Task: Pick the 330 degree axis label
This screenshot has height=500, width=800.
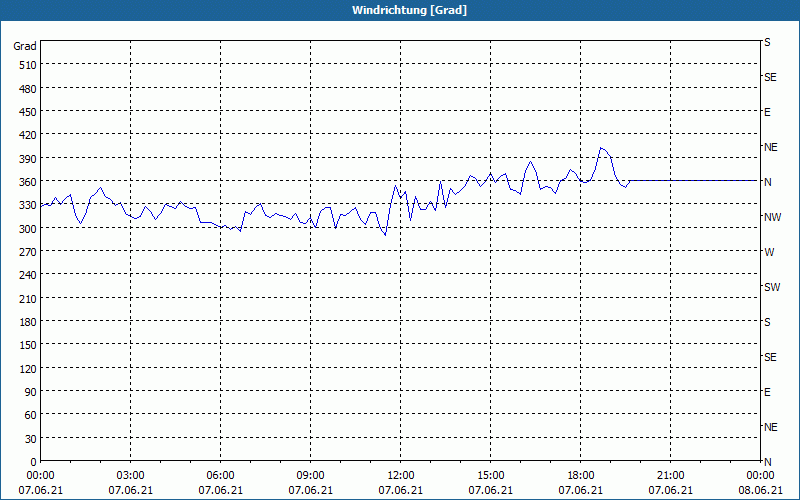Action: tap(28, 205)
